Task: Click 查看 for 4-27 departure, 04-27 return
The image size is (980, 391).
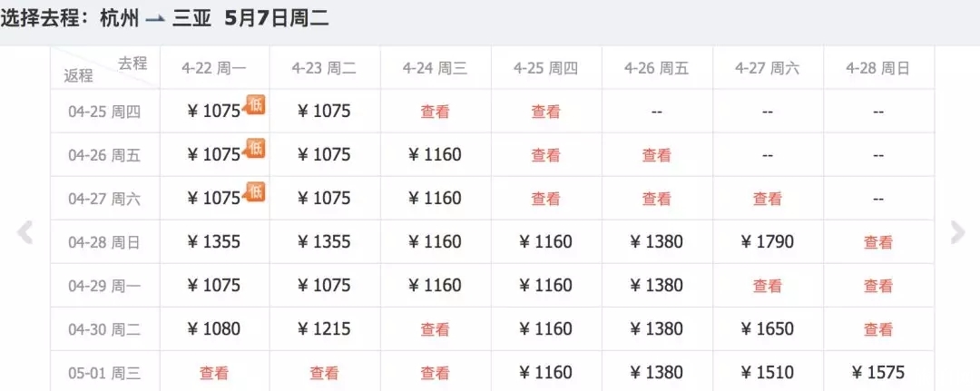Action: (768, 200)
